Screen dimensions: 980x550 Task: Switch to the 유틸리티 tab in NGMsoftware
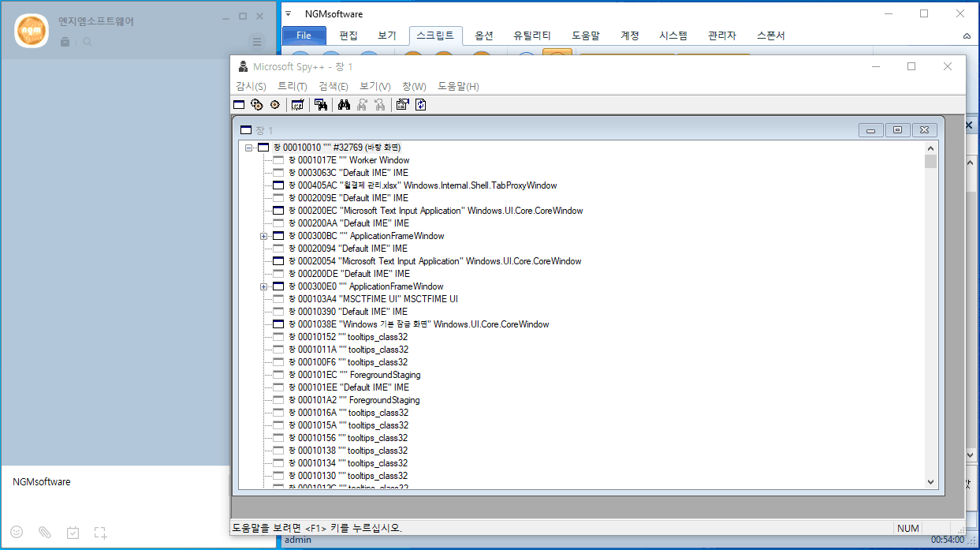532,36
